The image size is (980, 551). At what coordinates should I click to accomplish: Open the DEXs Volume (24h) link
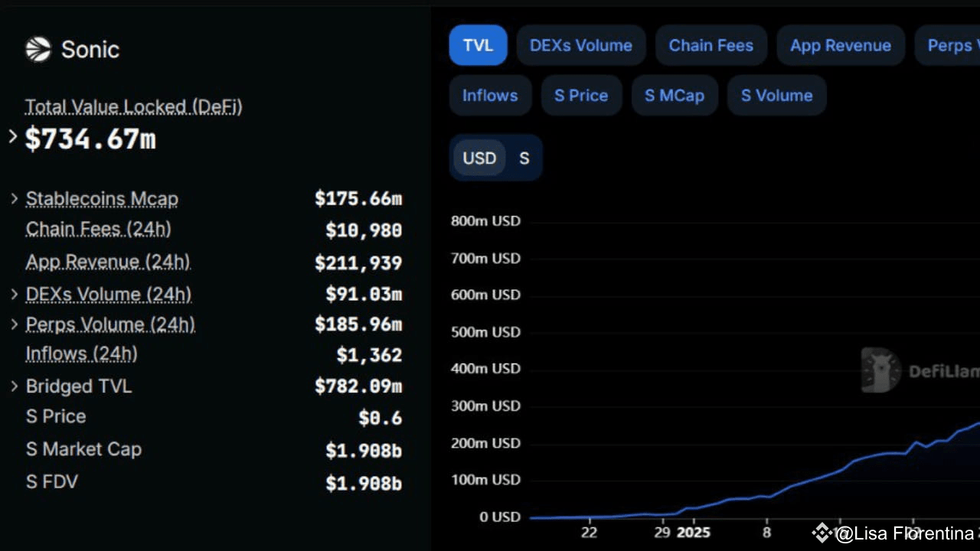tap(108, 294)
